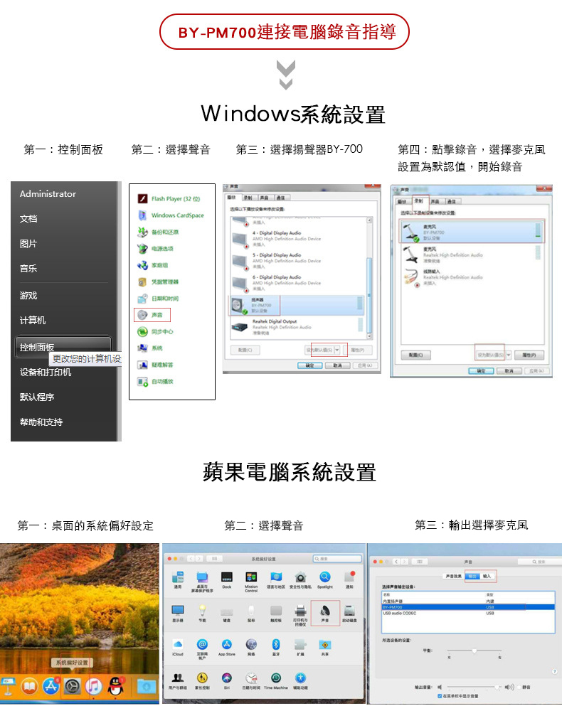The width and height of the screenshot is (562, 728).
Task: Open App Store pane in System Preferences
Action: (x=227, y=647)
